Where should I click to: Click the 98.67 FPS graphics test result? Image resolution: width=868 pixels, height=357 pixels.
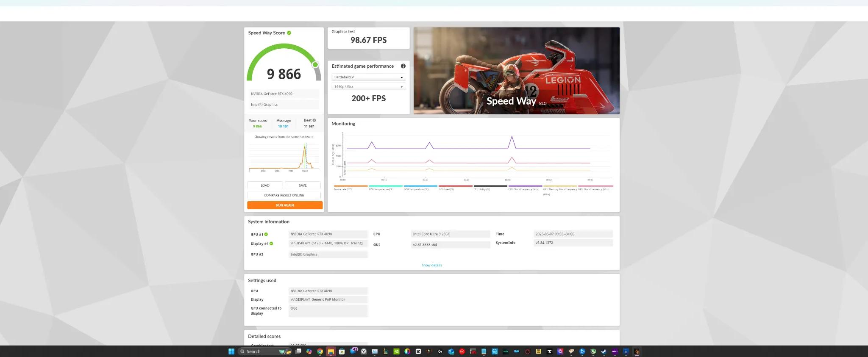pos(368,40)
